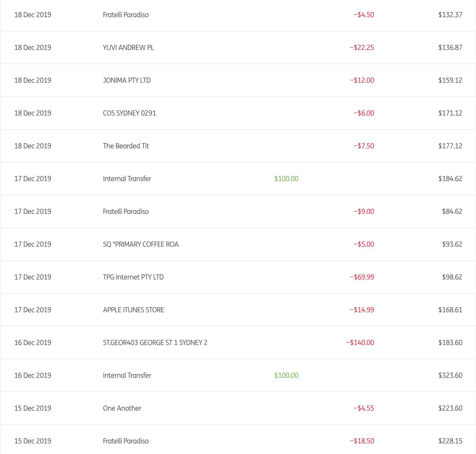
Task: Click the One Another transaction
Action: [122, 408]
